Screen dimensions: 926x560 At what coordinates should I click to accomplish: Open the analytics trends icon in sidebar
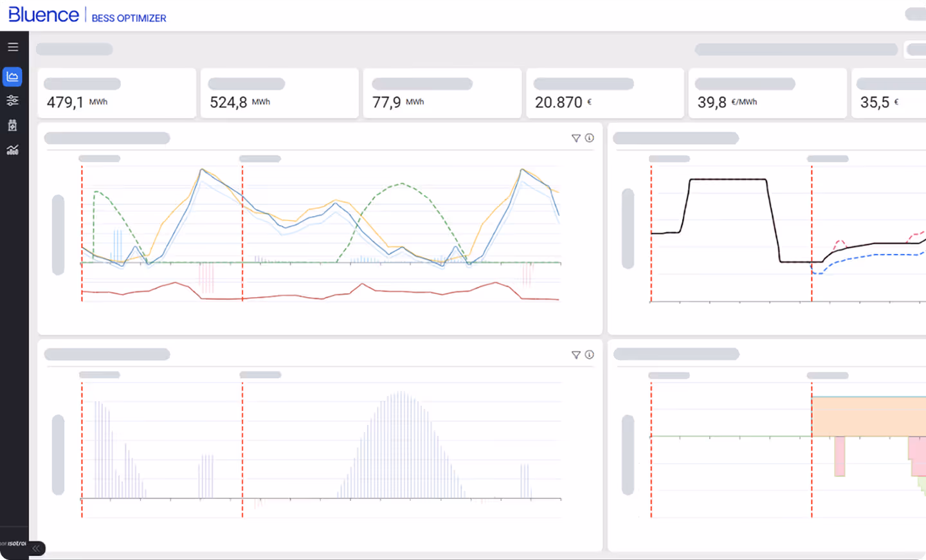13,149
